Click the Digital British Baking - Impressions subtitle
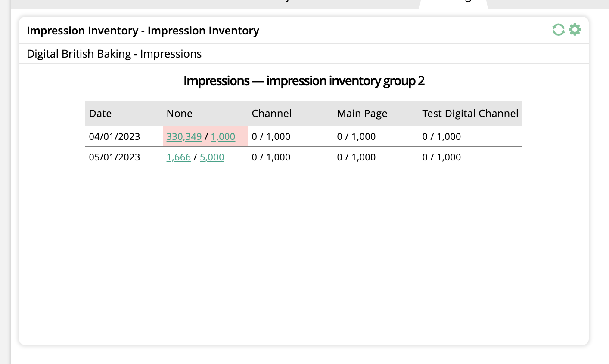This screenshot has height=364, width=609. pos(114,54)
